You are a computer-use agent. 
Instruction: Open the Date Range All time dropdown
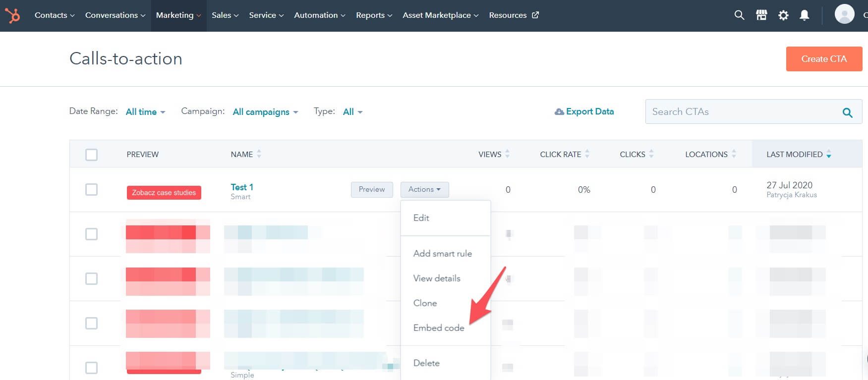pyautogui.click(x=145, y=112)
